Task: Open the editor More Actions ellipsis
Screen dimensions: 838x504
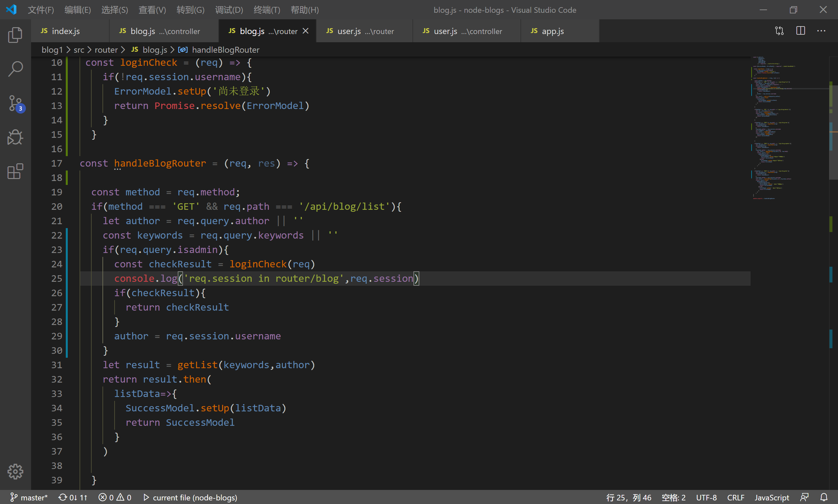Action: pos(821,31)
